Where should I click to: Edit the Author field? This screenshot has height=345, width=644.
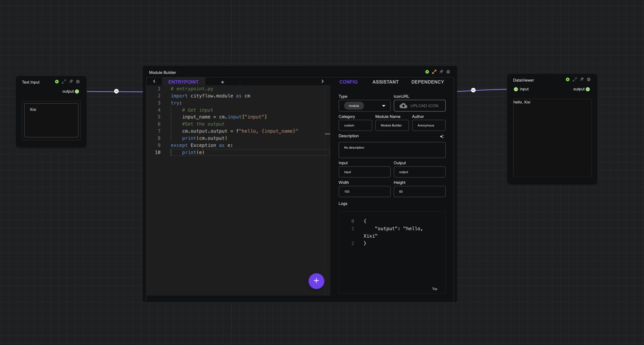click(429, 125)
